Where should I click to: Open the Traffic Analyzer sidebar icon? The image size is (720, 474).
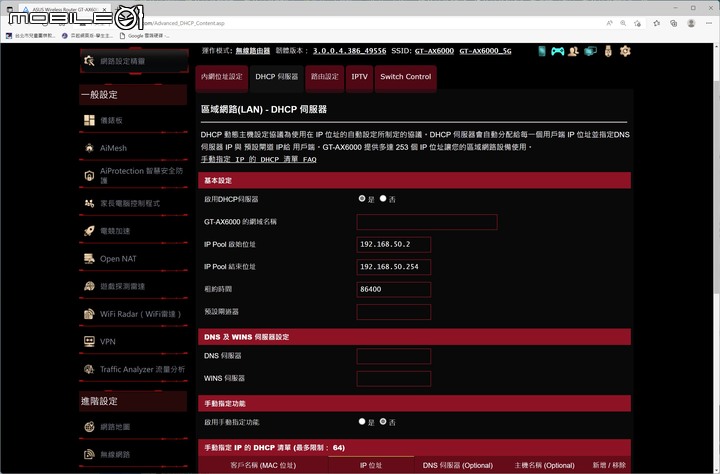click(x=90, y=369)
